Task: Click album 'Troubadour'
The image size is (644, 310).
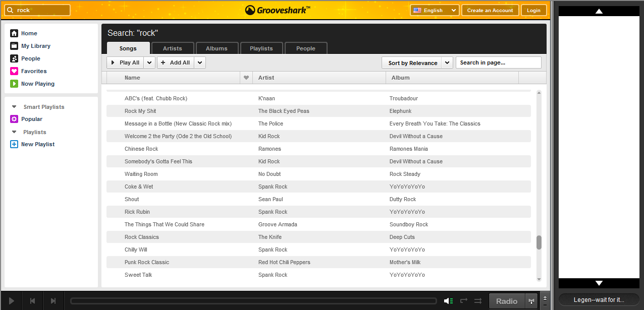Action: [404, 98]
